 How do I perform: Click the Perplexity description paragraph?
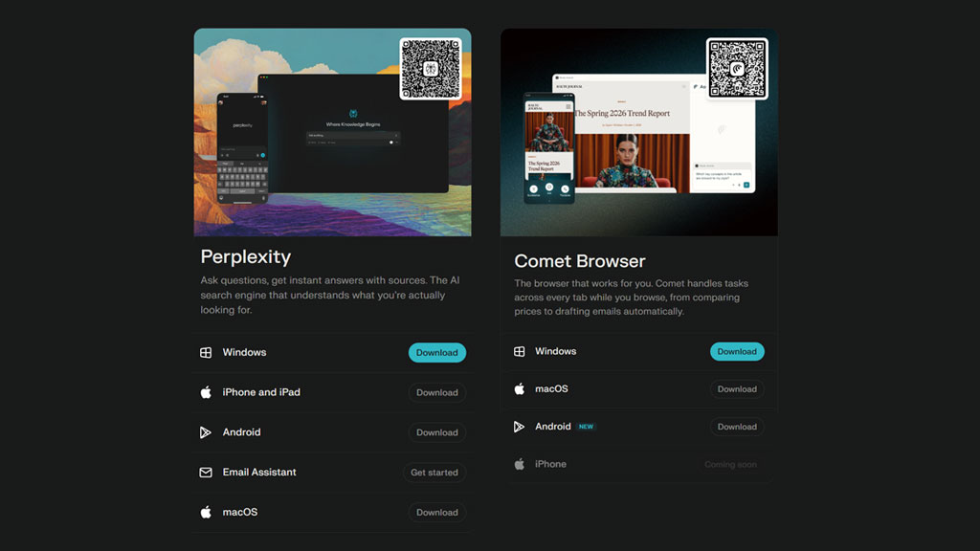[330, 295]
